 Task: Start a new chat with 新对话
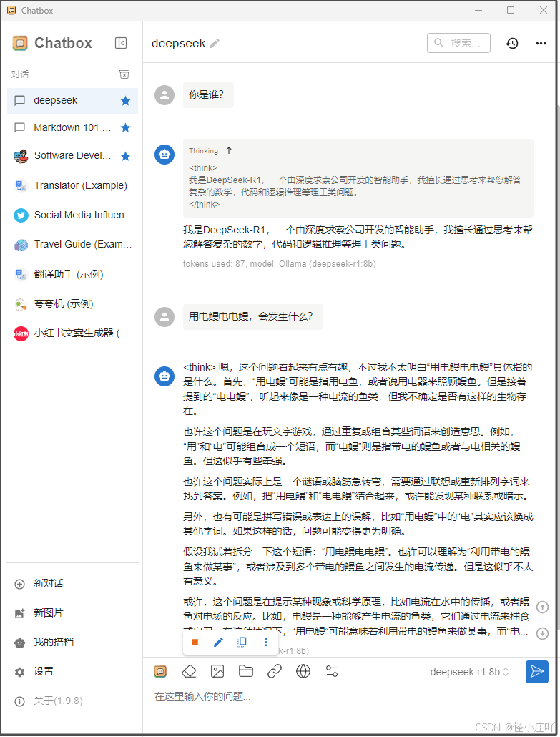coord(72,584)
